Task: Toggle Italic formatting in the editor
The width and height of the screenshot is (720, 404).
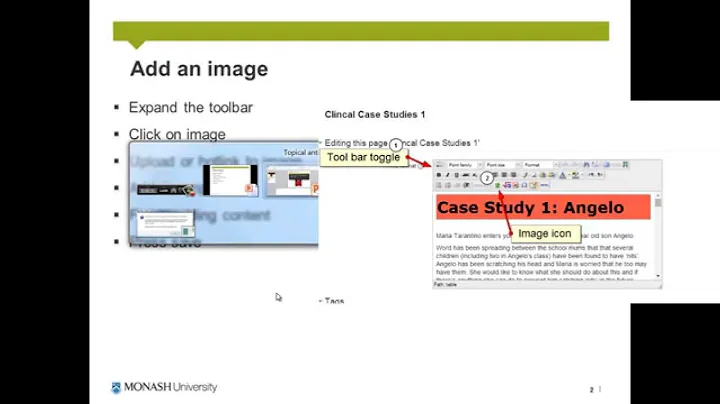Action: click(x=447, y=175)
